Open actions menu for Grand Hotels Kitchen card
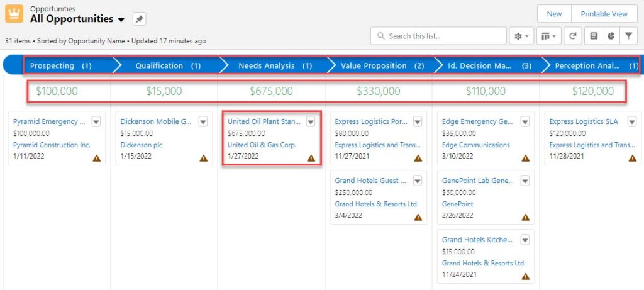Screen dimensions: 644x290 tap(525, 240)
